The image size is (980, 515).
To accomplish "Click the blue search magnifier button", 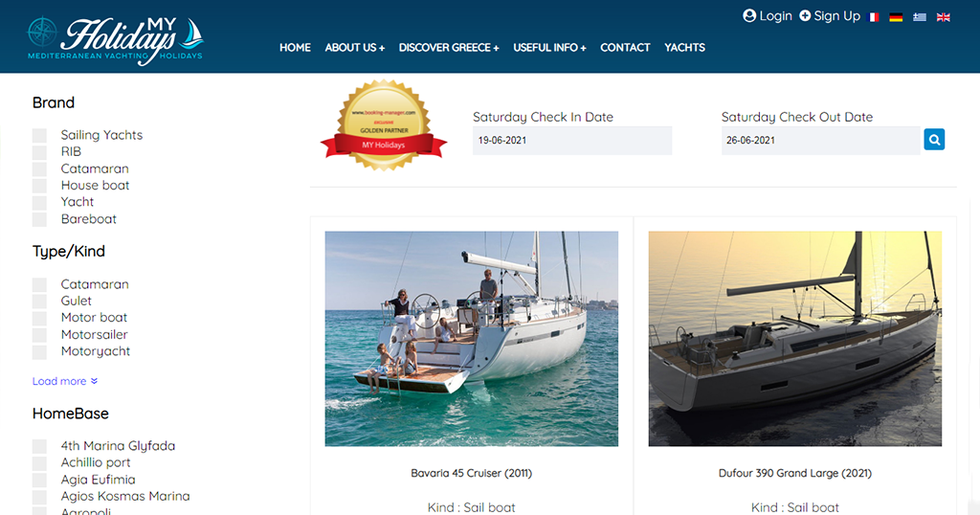I will click(x=934, y=140).
